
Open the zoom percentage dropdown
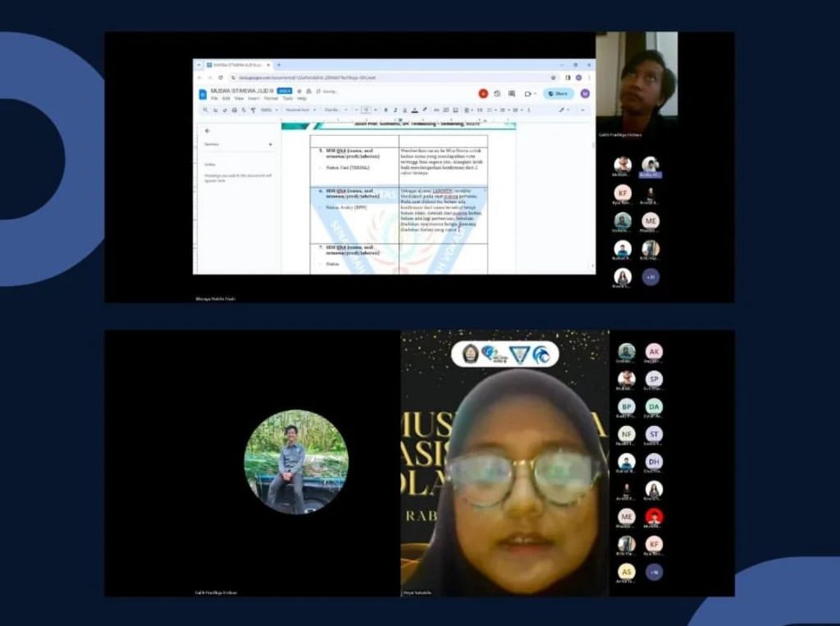[x=269, y=110]
